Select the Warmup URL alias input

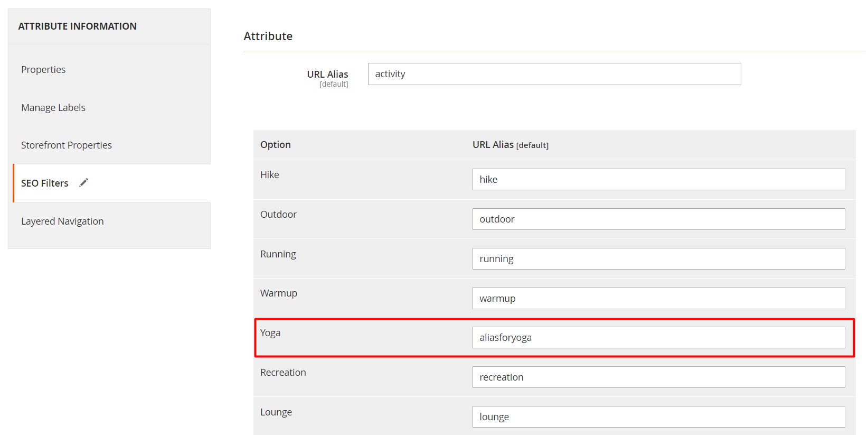(x=658, y=299)
